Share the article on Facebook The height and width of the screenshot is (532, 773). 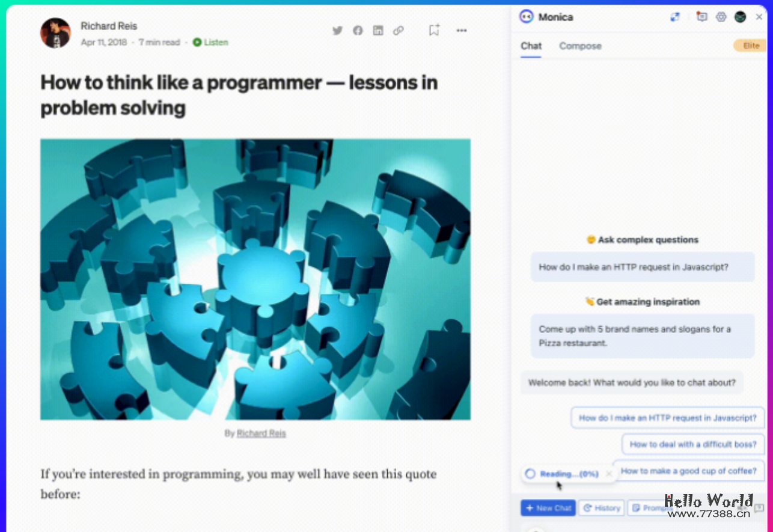click(358, 31)
